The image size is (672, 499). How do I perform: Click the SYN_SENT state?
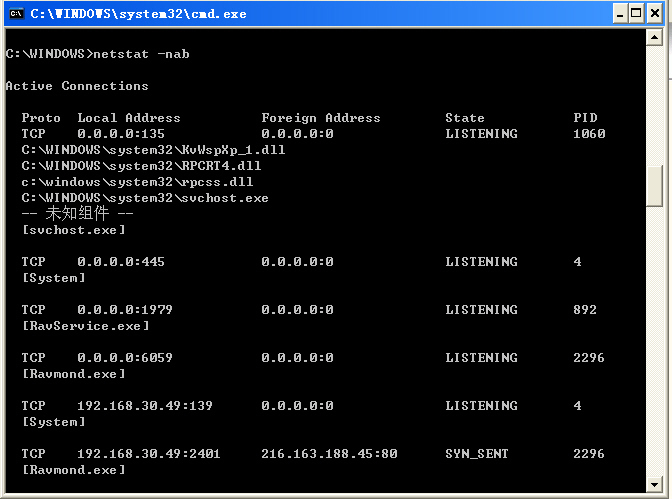(477, 454)
